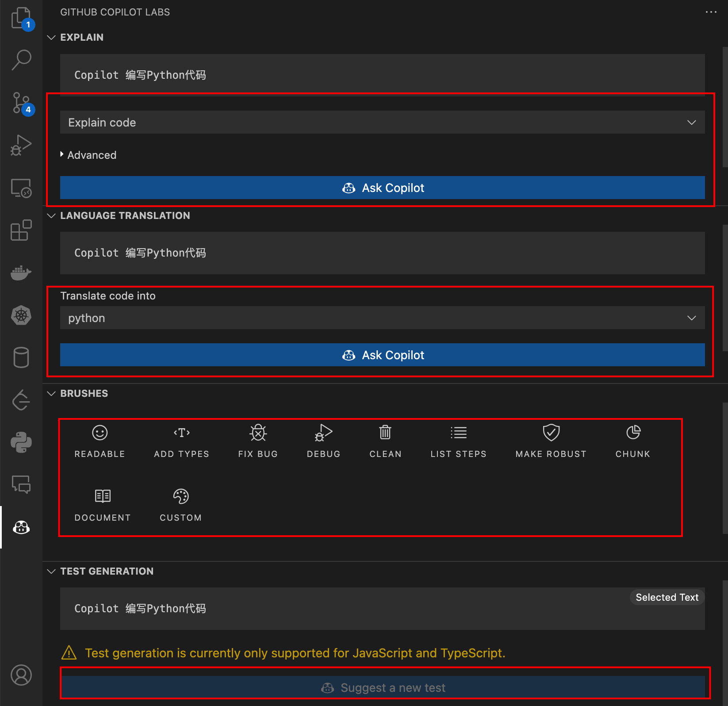Screen dimensions: 728x706
Task: Open the Database cylinder icon
Action: pyautogui.click(x=21, y=358)
